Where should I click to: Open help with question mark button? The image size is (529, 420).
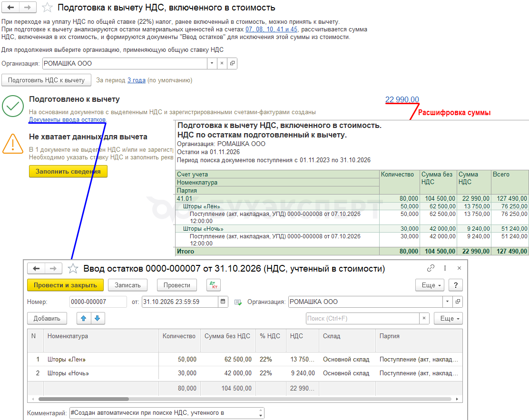click(x=456, y=285)
